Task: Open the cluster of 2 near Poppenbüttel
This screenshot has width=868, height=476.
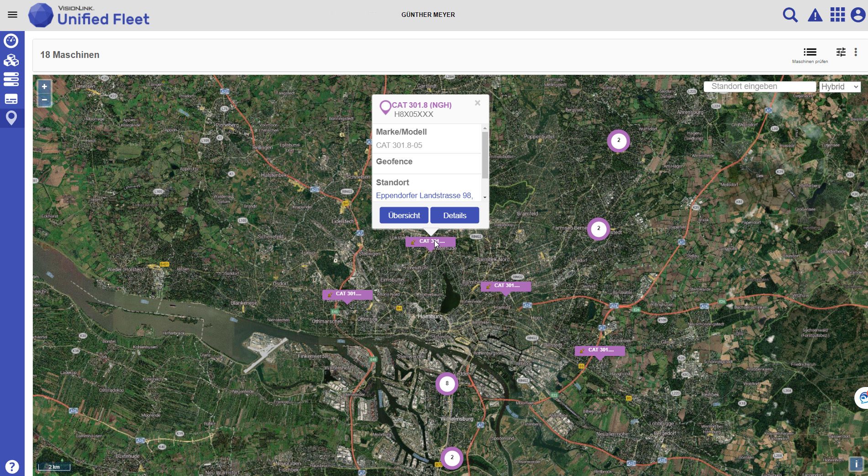Action: coord(619,141)
